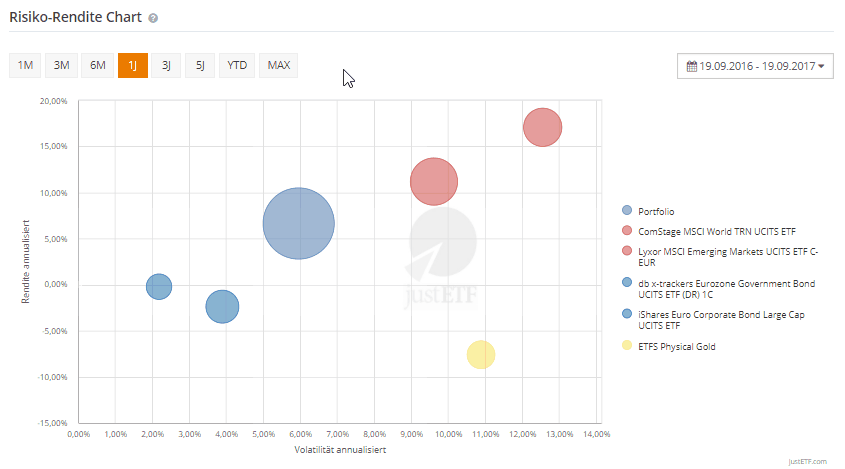Toggle Portfolio legend entry
Image resolution: width=845 pixels, height=469 pixels.
pyautogui.click(x=657, y=211)
